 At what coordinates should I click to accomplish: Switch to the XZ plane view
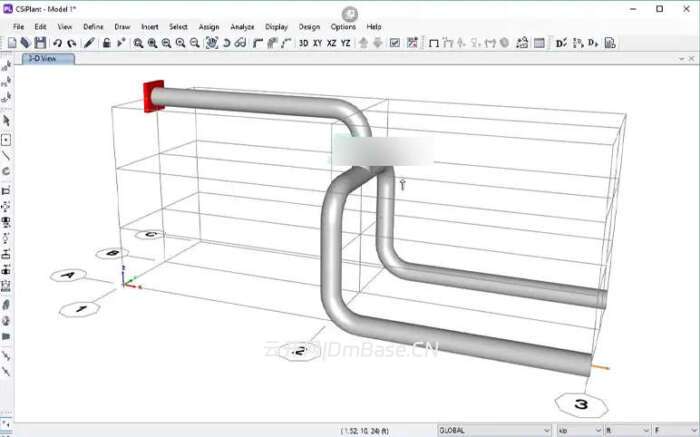[331, 43]
